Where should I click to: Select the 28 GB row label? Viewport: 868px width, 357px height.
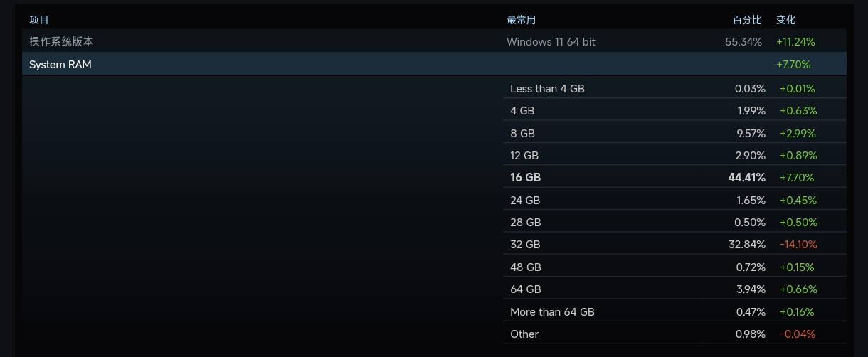click(x=525, y=223)
